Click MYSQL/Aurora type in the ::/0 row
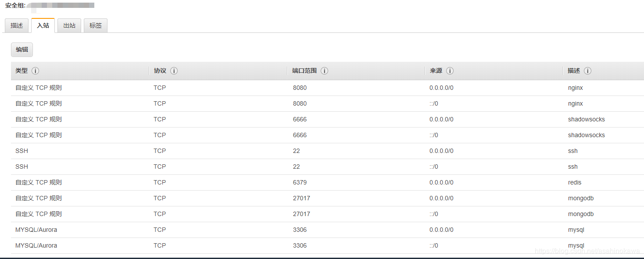Viewport: 644px width, 259px height. [x=36, y=245]
